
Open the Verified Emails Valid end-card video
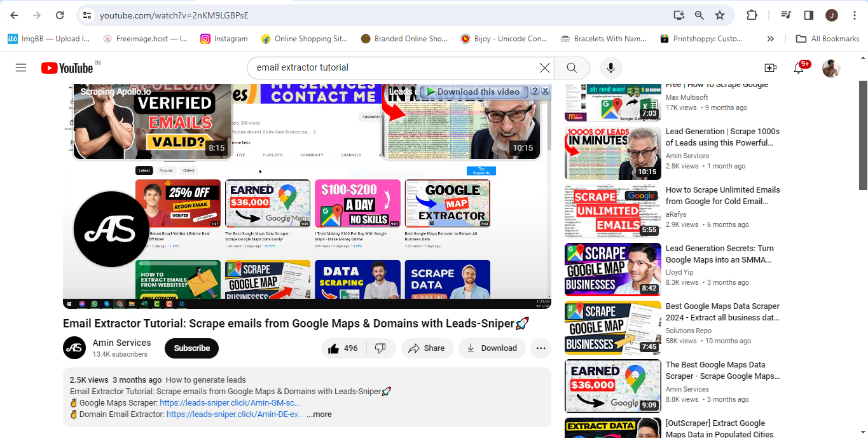pyautogui.click(x=152, y=121)
